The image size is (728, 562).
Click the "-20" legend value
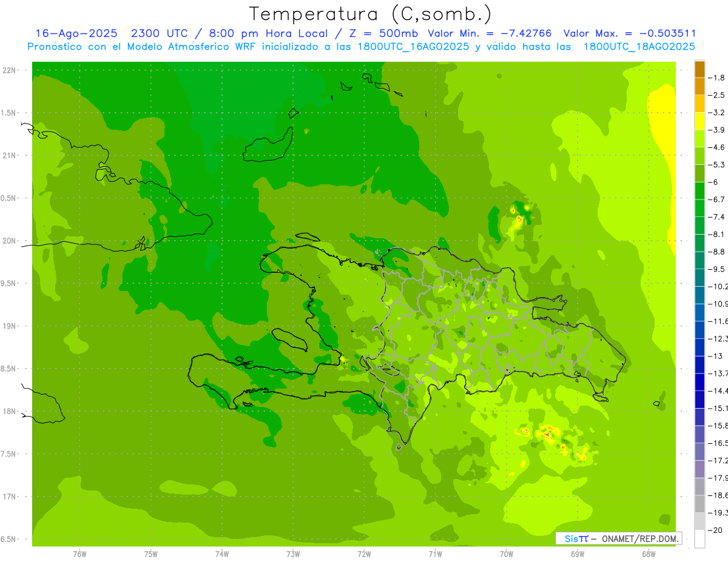coord(716,530)
